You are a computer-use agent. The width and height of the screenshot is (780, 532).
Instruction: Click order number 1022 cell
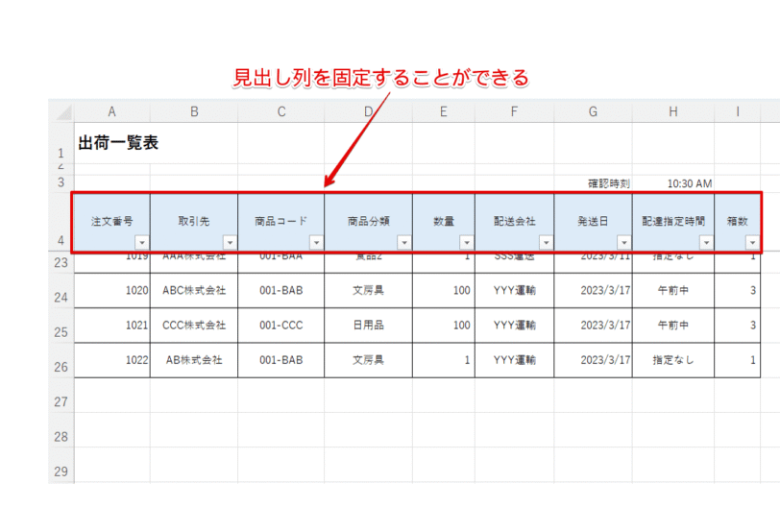[112, 360]
